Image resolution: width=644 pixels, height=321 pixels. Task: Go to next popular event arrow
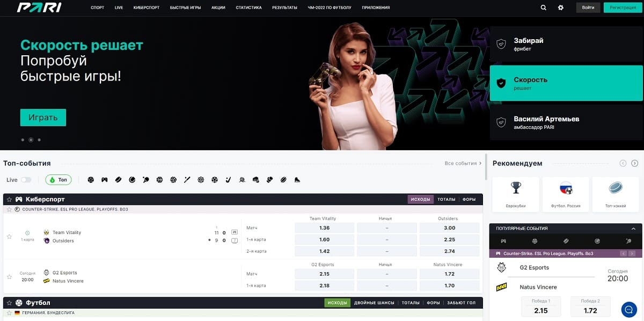pos(631,253)
